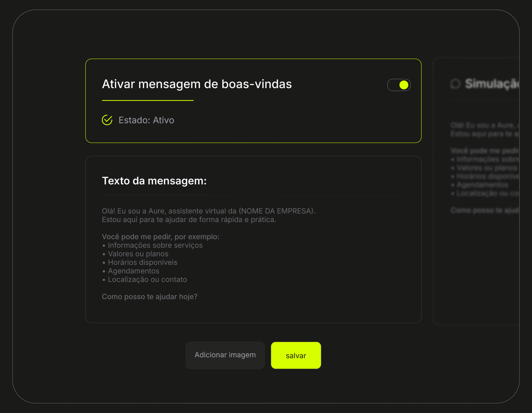Toggle the boas-vindas message switch
This screenshot has height=413, width=532.
399,85
